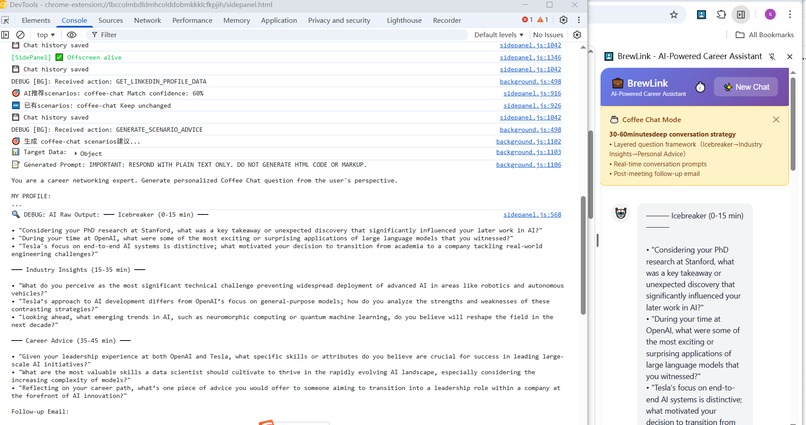
Task: Open live expression eye icon
Action: [71, 35]
